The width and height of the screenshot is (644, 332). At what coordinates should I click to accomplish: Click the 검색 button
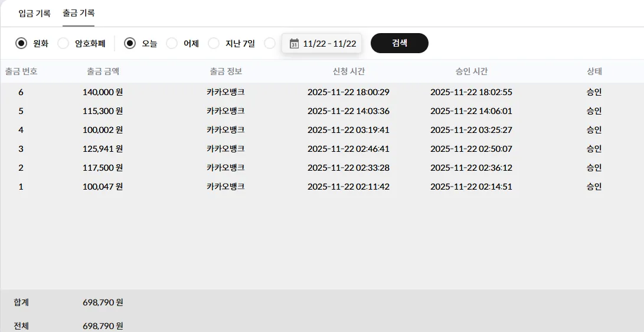coord(400,43)
